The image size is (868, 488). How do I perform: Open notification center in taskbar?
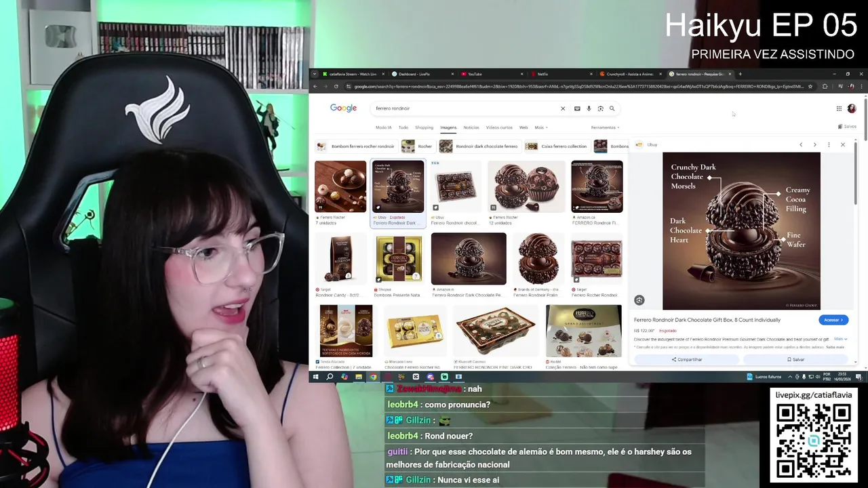click(859, 377)
